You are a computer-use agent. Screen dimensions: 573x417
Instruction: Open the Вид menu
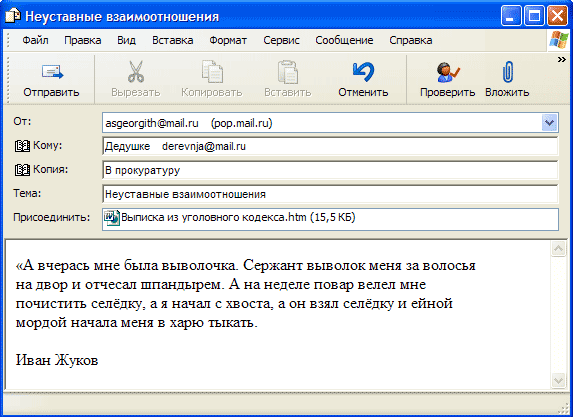click(126, 40)
